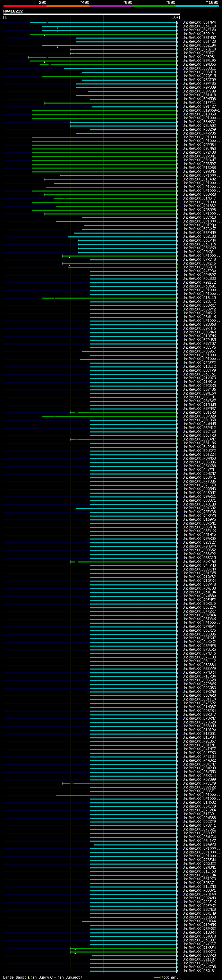Open hit UniRef100_Q6ZL94
222x980 pixels.
pyautogui.click(x=199, y=45)
